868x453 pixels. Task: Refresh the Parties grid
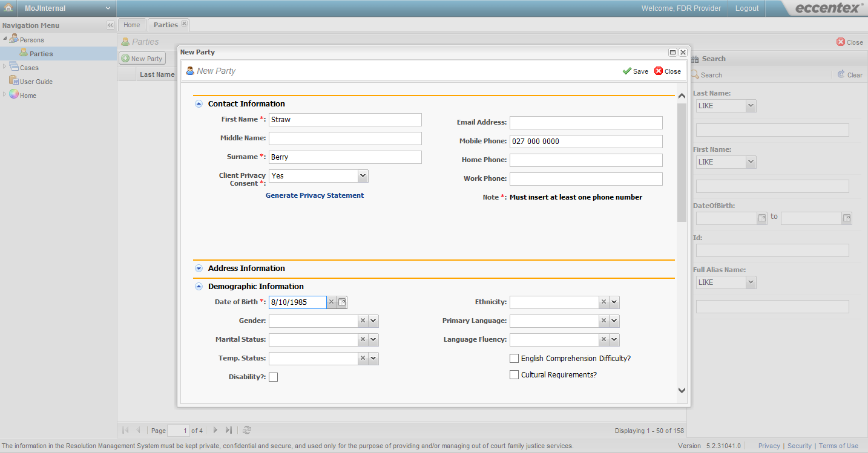[247, 430]
